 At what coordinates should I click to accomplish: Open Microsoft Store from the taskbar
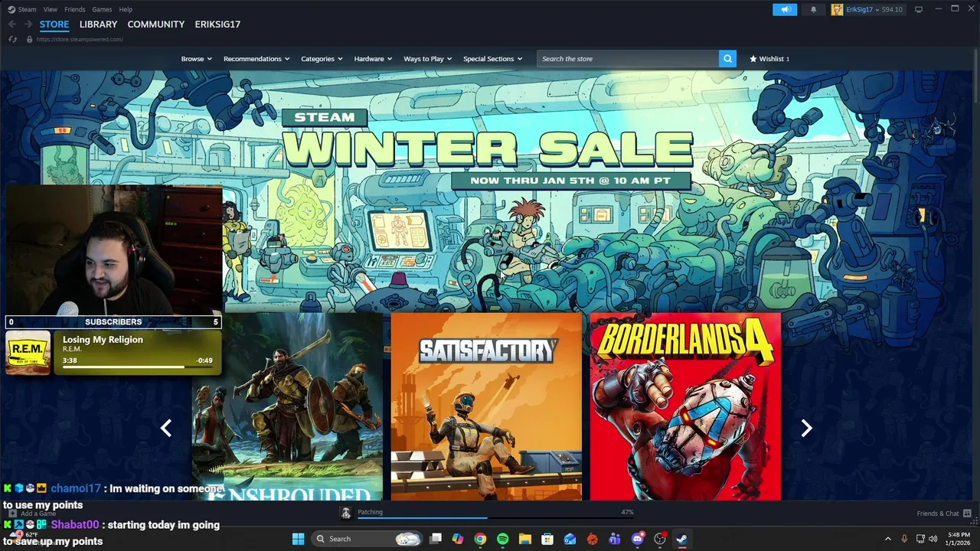547,539
